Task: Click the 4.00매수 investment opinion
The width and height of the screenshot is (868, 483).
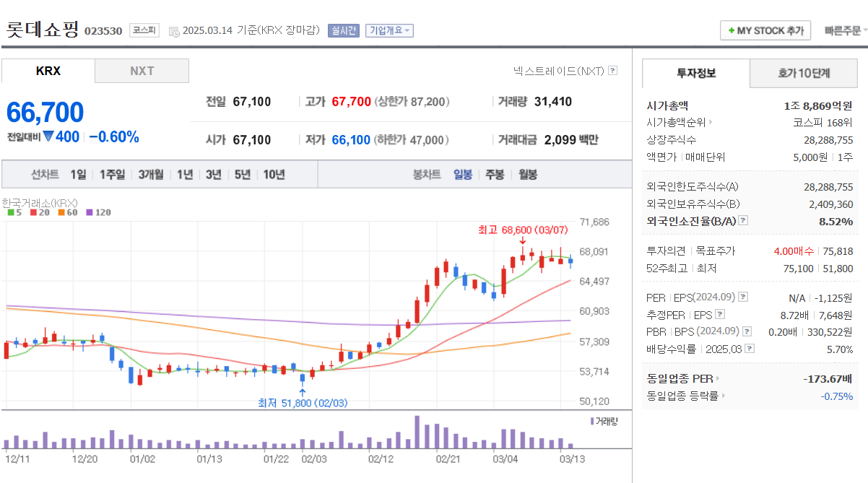Action: click(793, 251)
